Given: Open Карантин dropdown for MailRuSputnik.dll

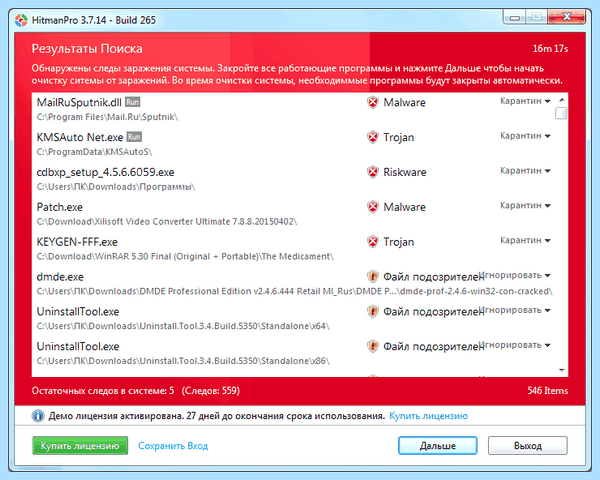Looking at the screenshot, I should click(525, 101).
